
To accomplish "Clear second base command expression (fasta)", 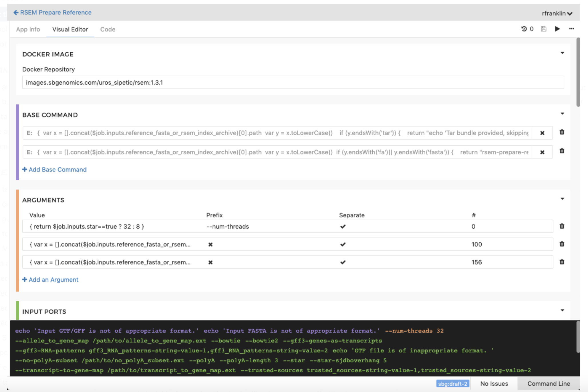I will tap(542, 152).
